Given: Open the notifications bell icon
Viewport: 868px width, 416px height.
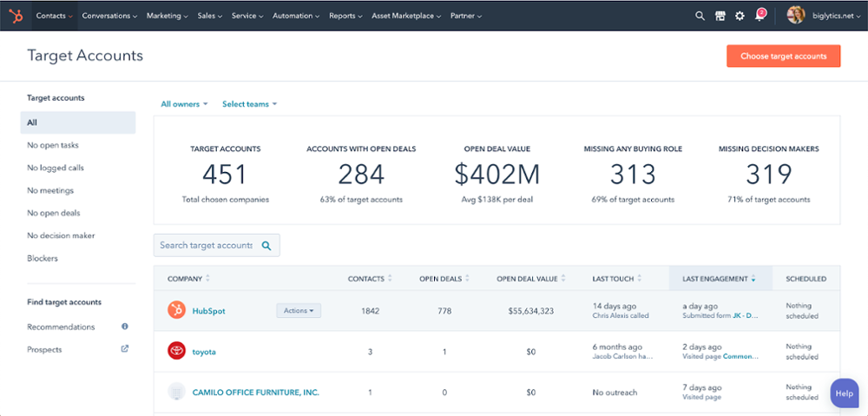Looking at the screenshot, I should click(759, 16).
